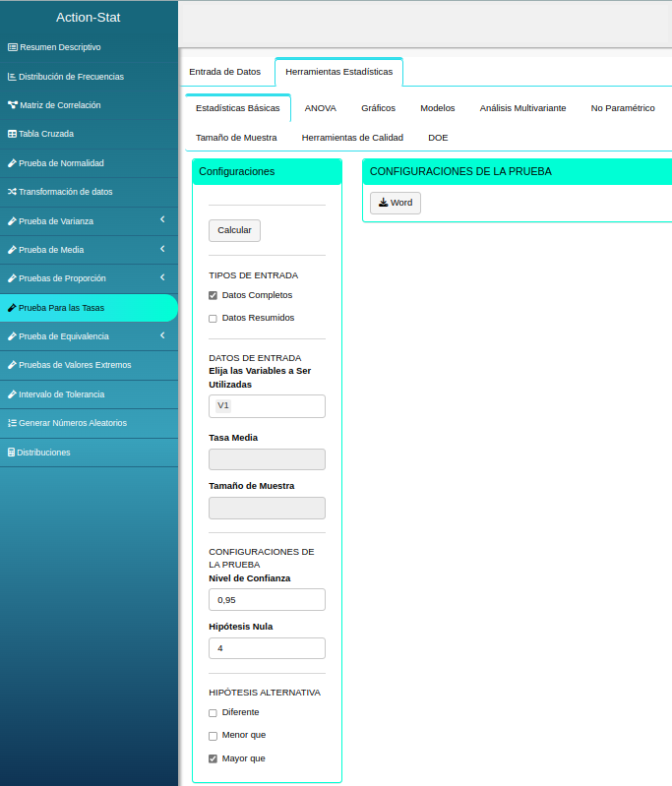Click the Word export button
The height and width of the screenshot is (786, 672).
click(395, 203)
